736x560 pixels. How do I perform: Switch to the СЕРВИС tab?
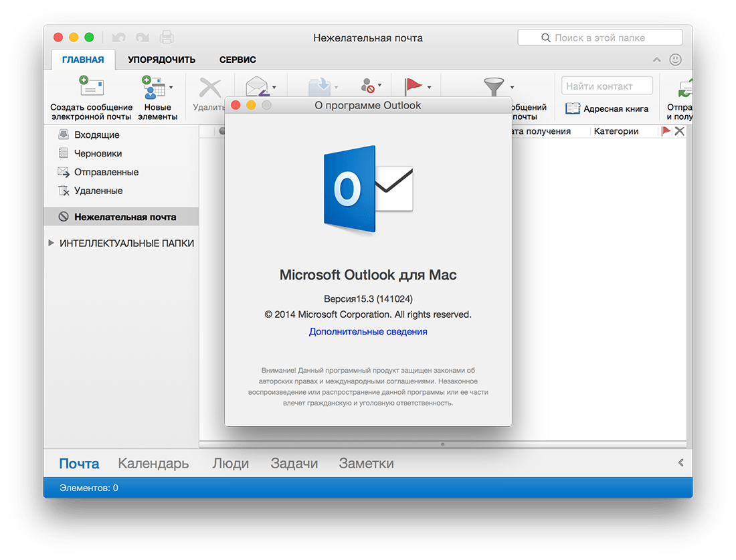(238, 60)
